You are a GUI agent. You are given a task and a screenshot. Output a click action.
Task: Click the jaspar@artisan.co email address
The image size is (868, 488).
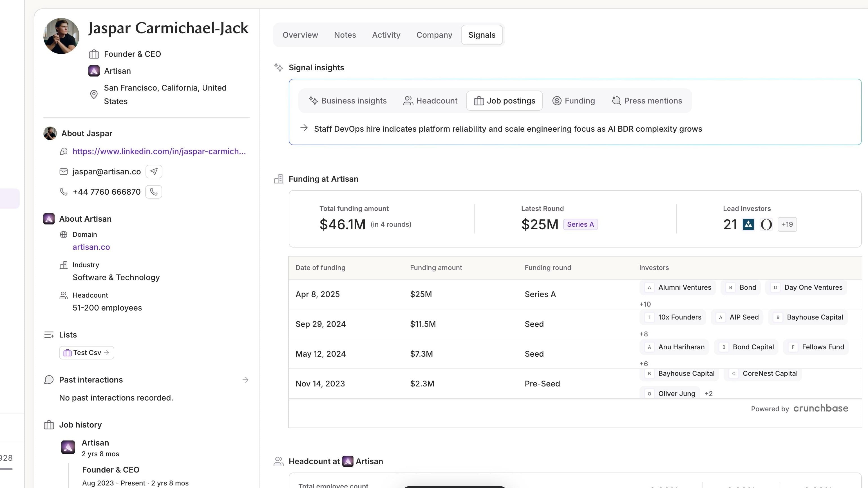pyautogui.click(x=106, y=172)
